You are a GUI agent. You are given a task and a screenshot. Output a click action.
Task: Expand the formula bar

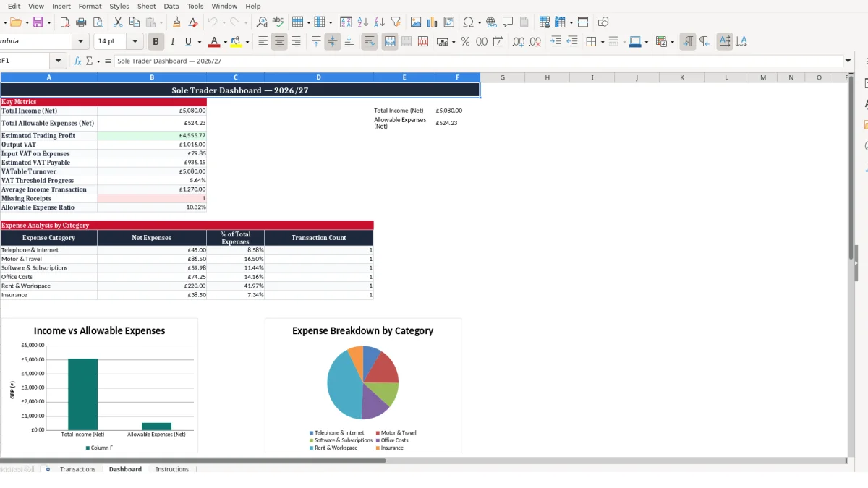point(848,61)
